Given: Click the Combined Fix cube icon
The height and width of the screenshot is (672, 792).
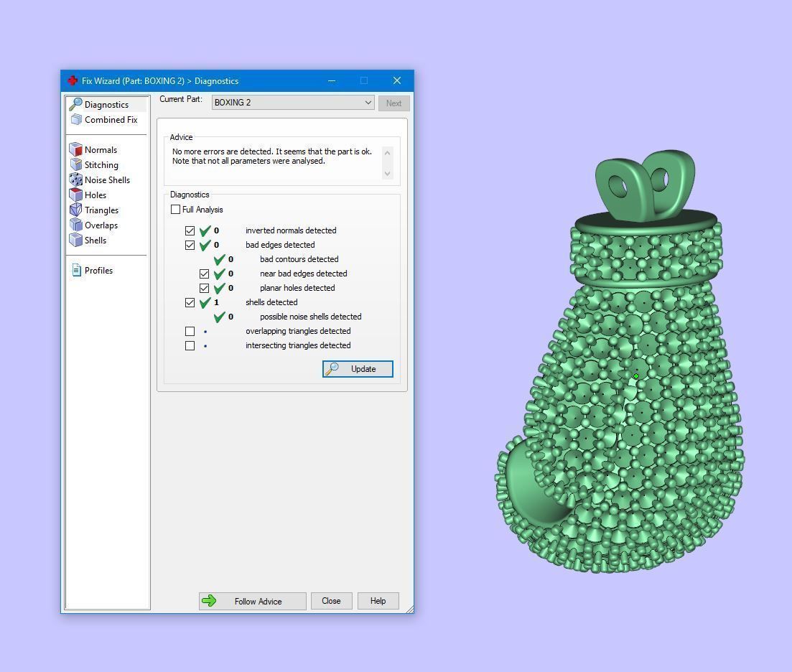Looking at the screenshot, I should click(76, 120).
